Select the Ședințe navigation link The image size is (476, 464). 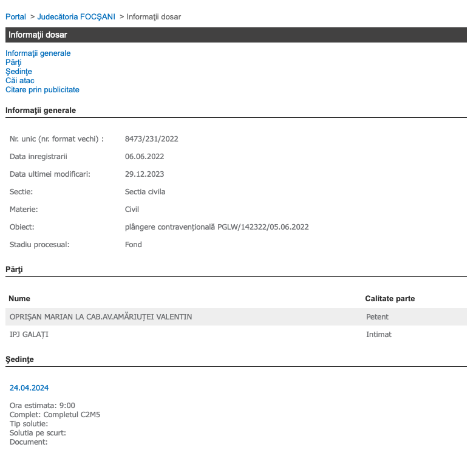[18, 72]
